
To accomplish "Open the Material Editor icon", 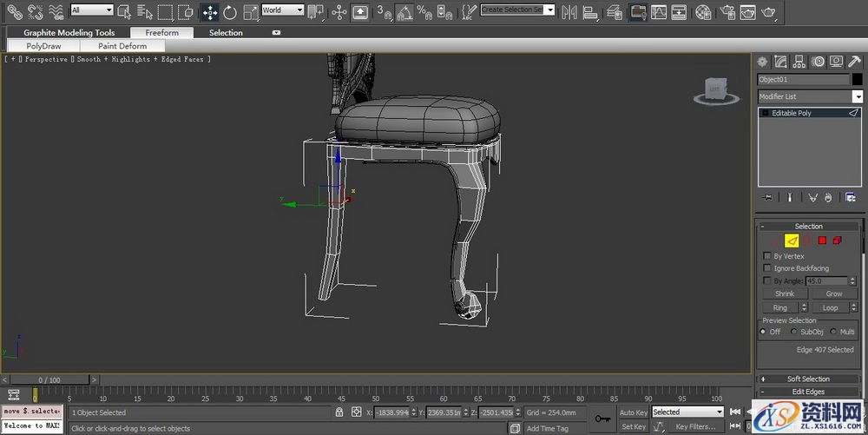I will point(703,11).
